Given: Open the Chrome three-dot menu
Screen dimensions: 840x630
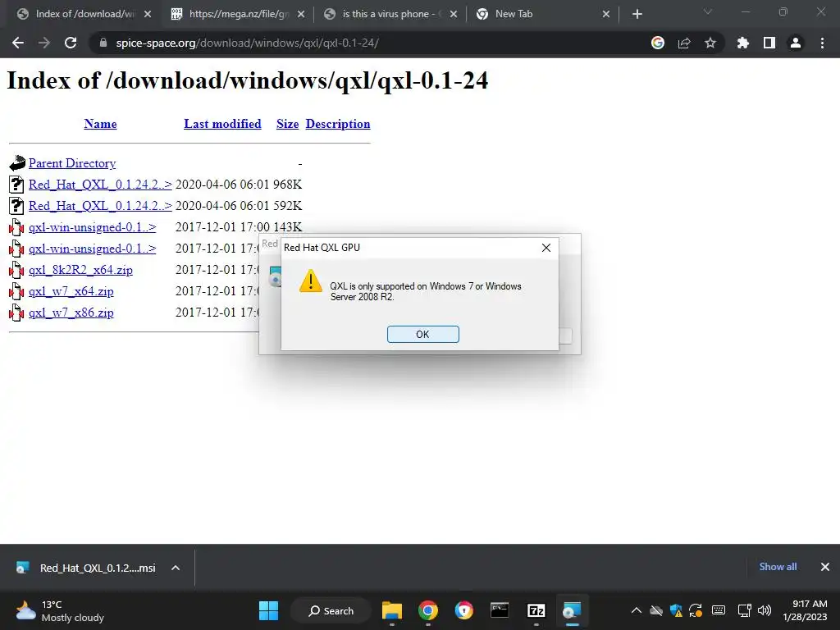Looking at the screenshot, I should pos(822,43).
